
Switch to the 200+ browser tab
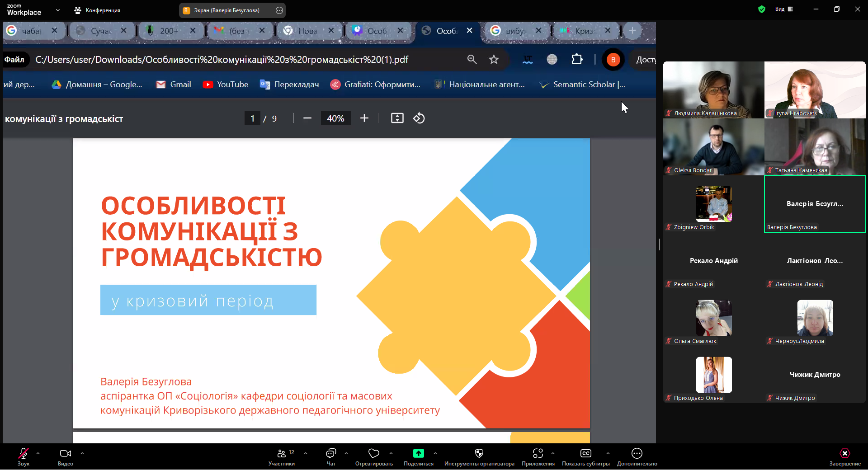coord(169,31)
